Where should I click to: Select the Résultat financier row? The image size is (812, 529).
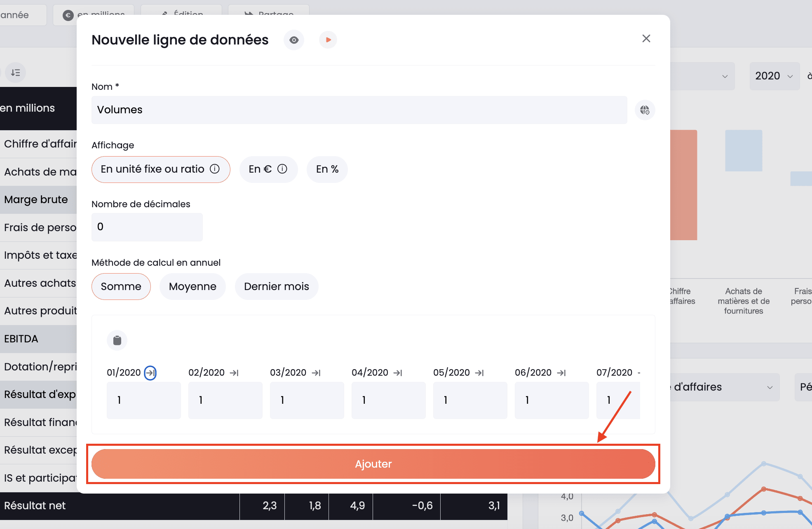[x=38, y=423]
